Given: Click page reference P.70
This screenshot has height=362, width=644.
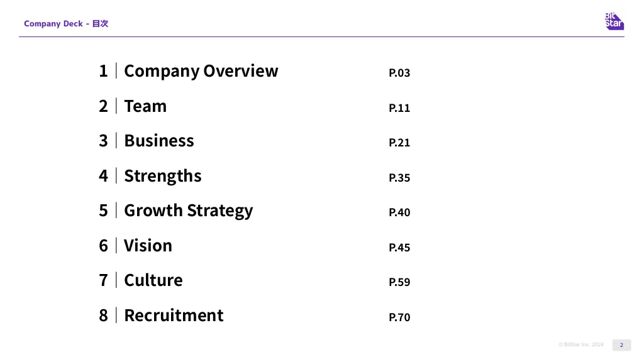Looking at the screenshot, I should click(x=399, y=317).
